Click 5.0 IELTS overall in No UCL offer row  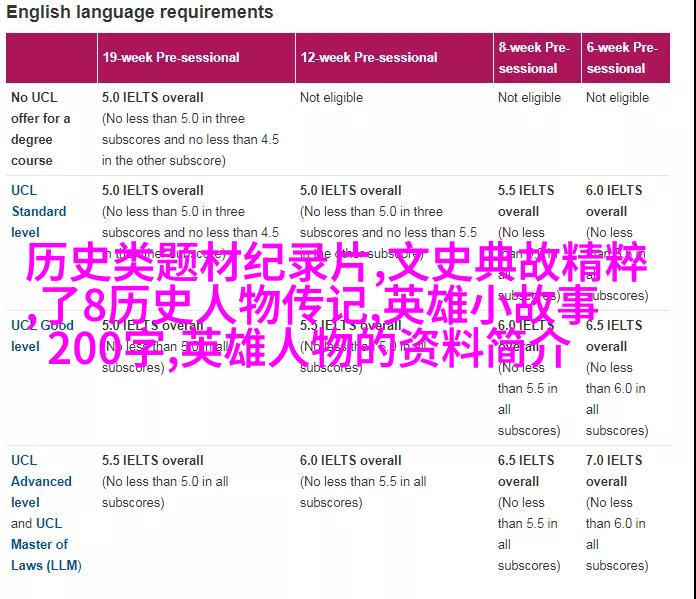153,97
